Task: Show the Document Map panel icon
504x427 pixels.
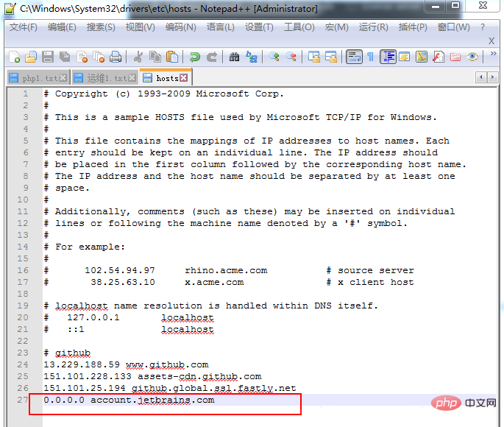Action: 422,57
